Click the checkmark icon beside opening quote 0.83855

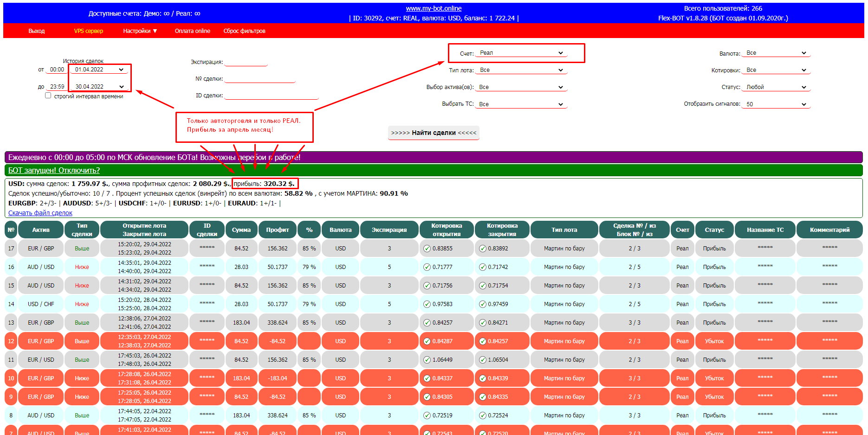[x=427, y=249]
